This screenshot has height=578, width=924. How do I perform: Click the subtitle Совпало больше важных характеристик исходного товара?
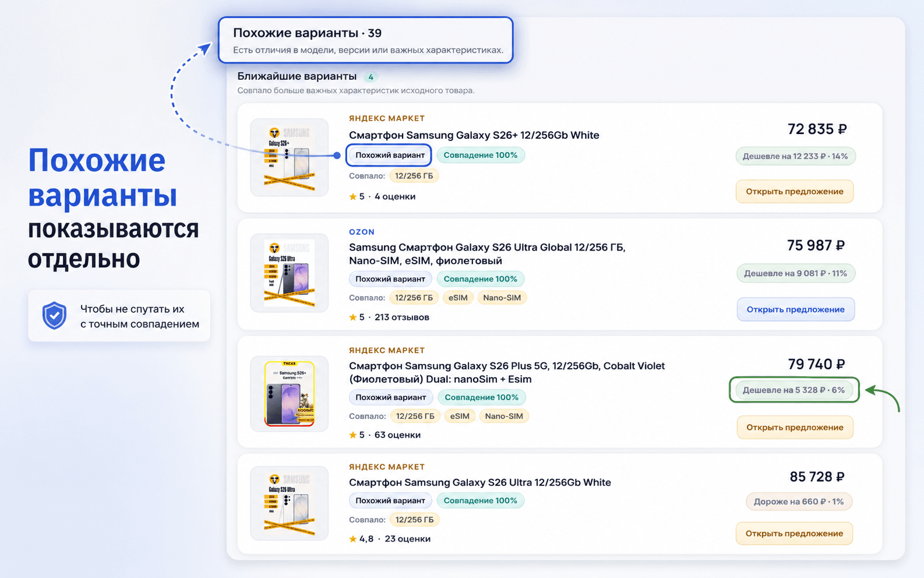356,91
